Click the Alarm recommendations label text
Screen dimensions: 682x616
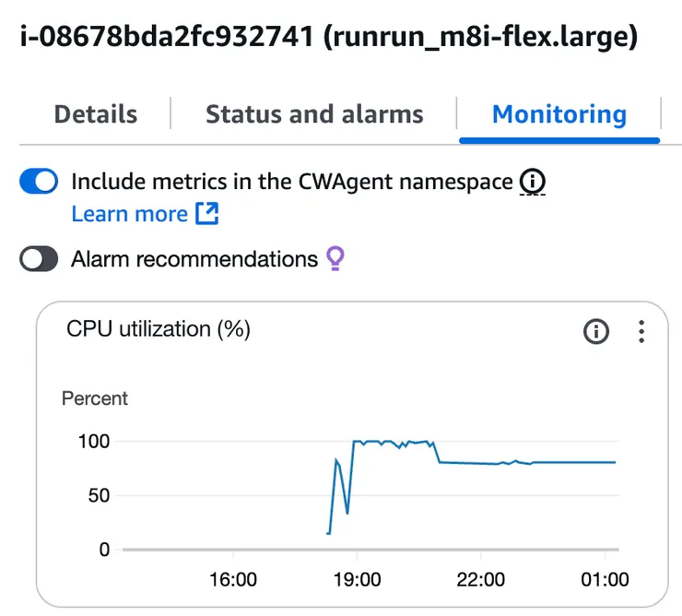tap(194, 259)
